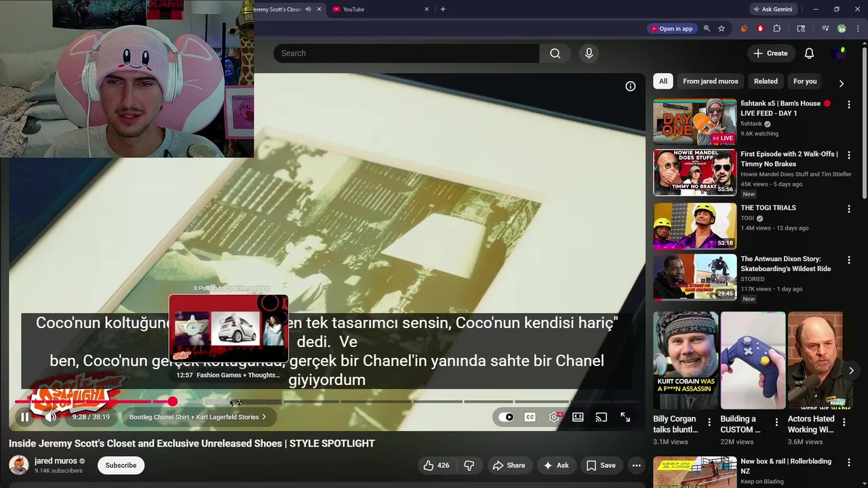Open the Create menu

click(x=770, y=53)
